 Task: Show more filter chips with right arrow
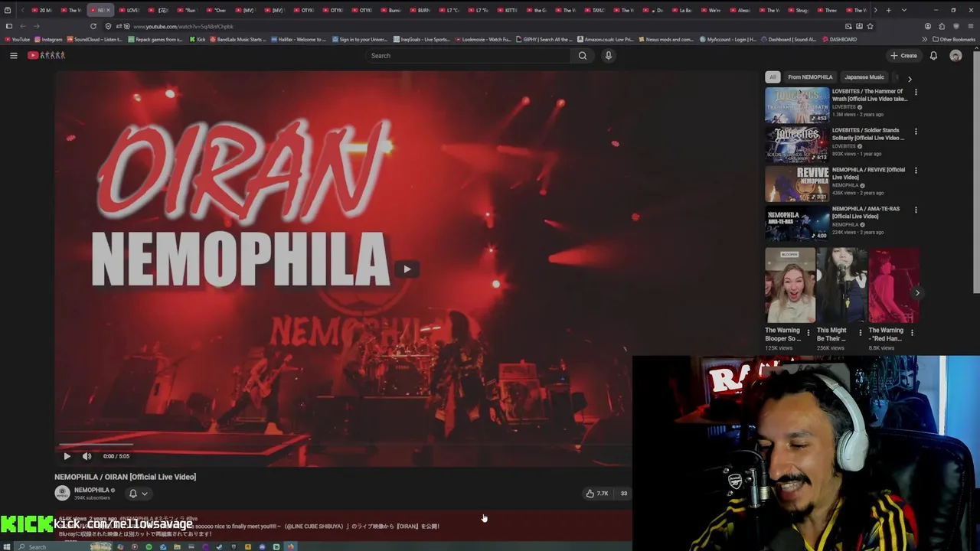910,78
